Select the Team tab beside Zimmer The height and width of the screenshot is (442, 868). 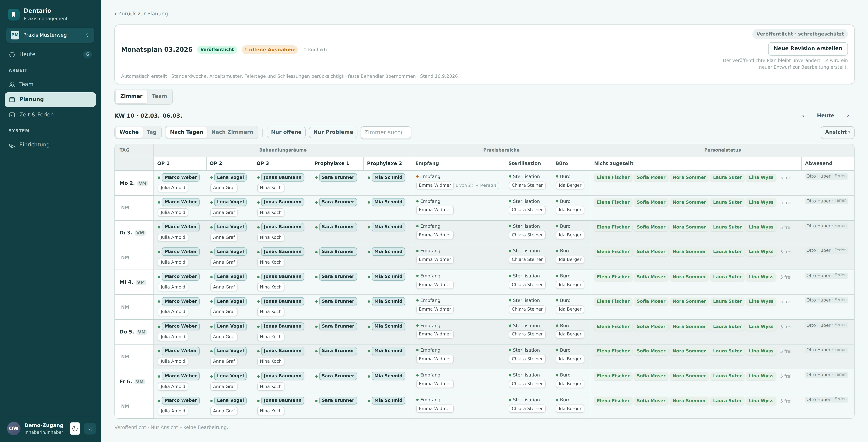point(159,96)
